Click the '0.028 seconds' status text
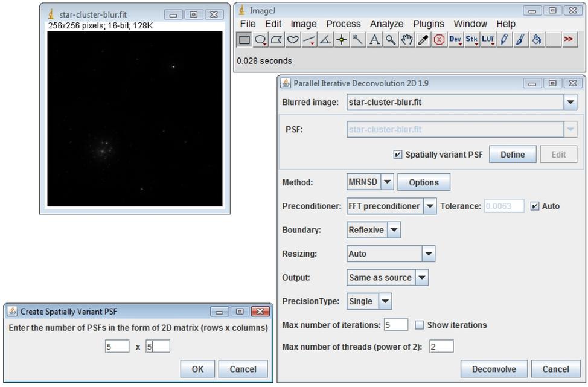This screenshot has width=588, height=387. pos(264,61)
